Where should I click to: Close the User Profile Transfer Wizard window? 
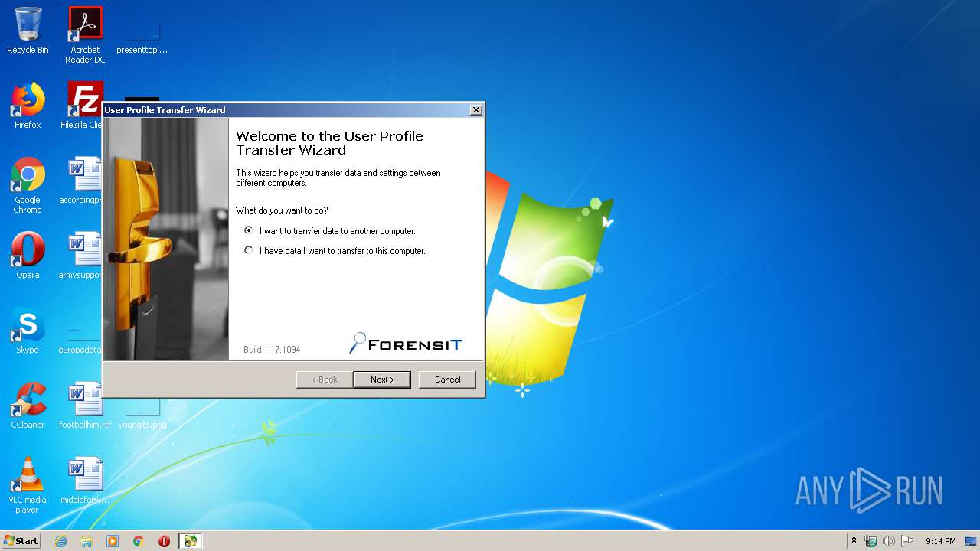coord(476,110)
